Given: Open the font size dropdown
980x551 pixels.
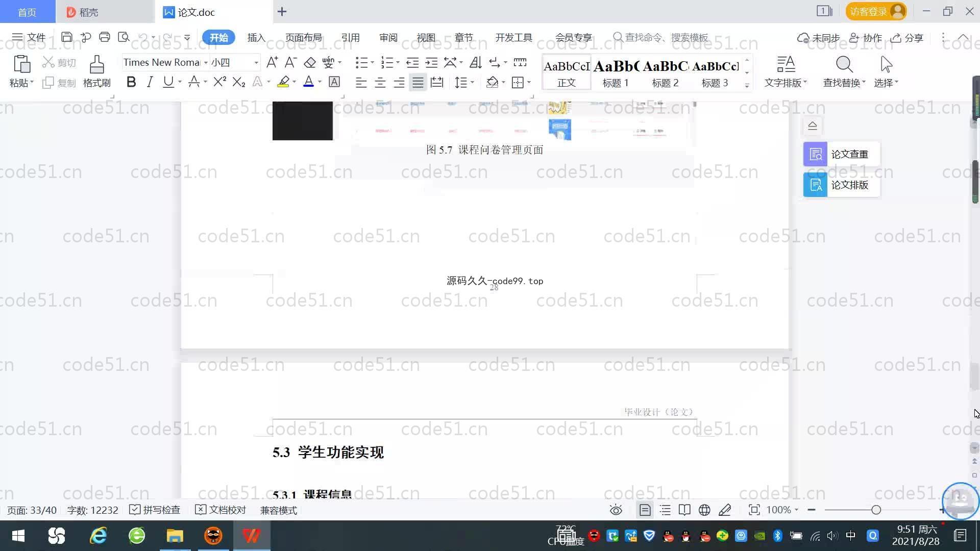Looking at the screenshot, I should point(256,62).
